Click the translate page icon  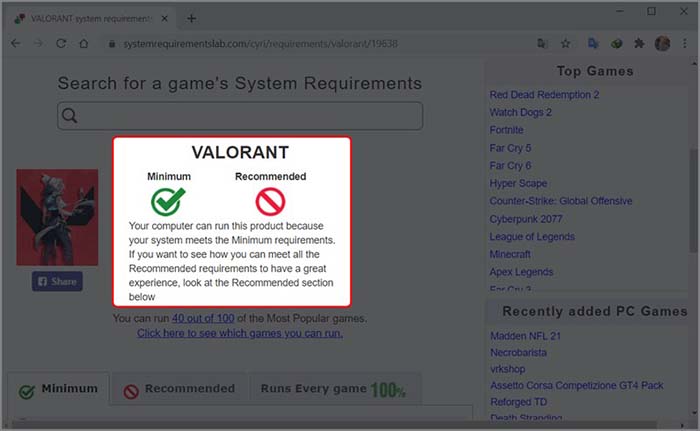543,44
